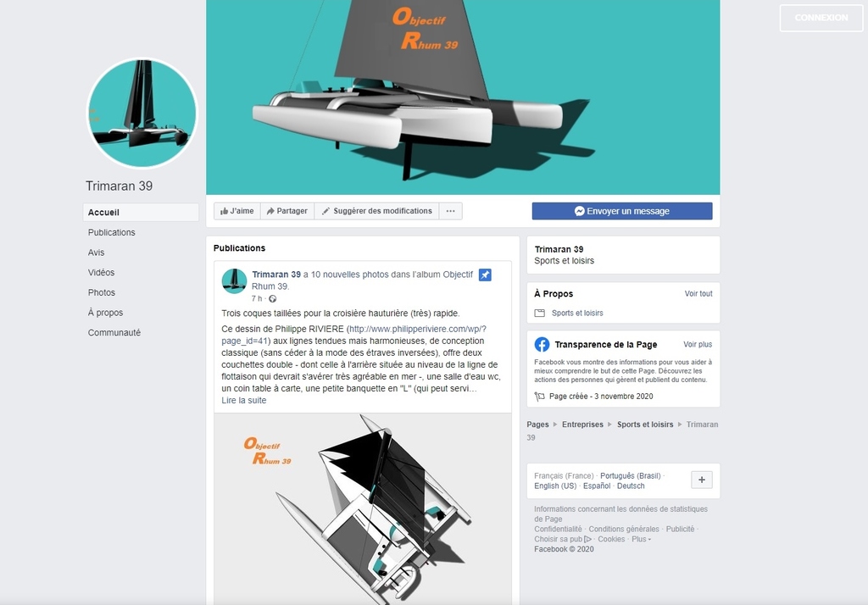868x605 pixels.
Task: Click the Trimaran 39 round profile picture
Action: pos(142,113)
